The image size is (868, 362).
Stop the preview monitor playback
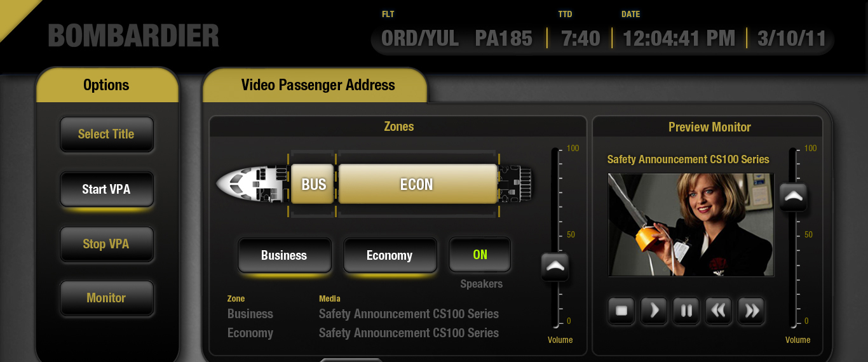click(621, 311)
